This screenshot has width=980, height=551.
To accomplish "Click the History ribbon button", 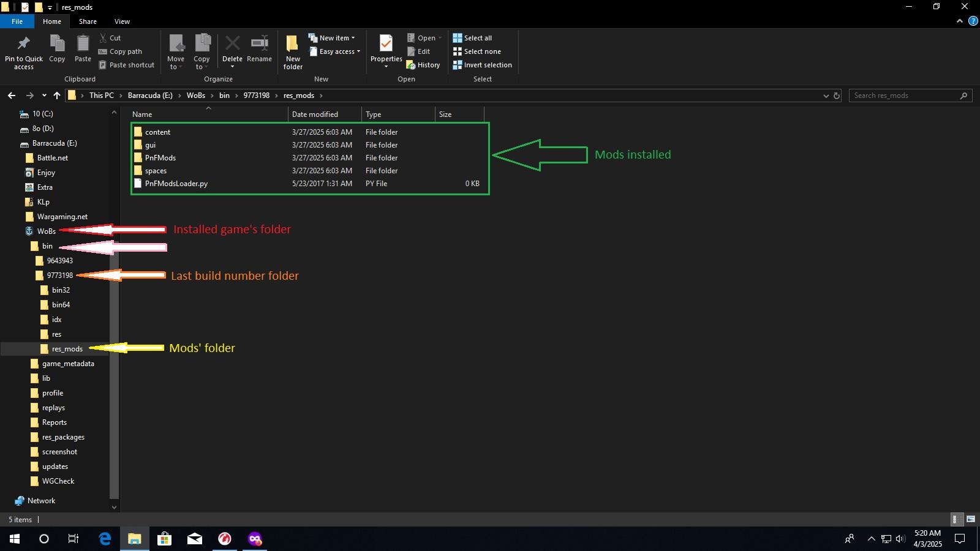I will 423,65.
